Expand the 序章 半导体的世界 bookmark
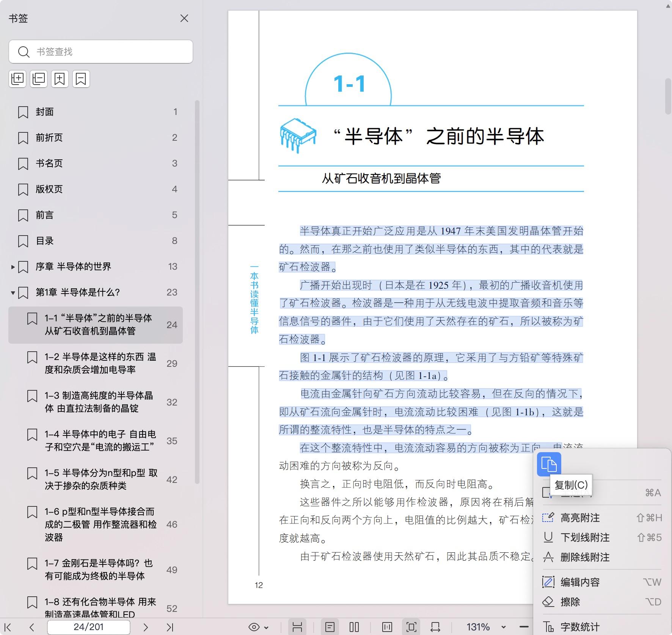 12,267
